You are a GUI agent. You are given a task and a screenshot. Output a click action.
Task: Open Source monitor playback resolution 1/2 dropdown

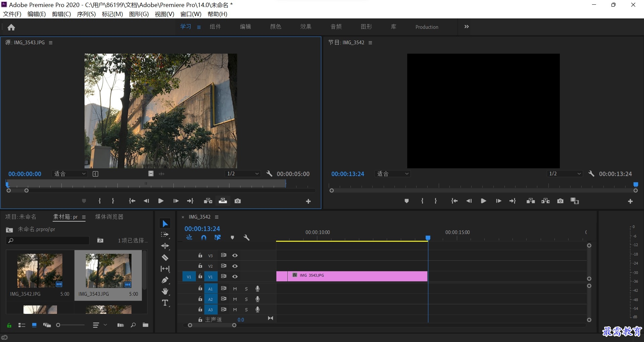[243, 174]
